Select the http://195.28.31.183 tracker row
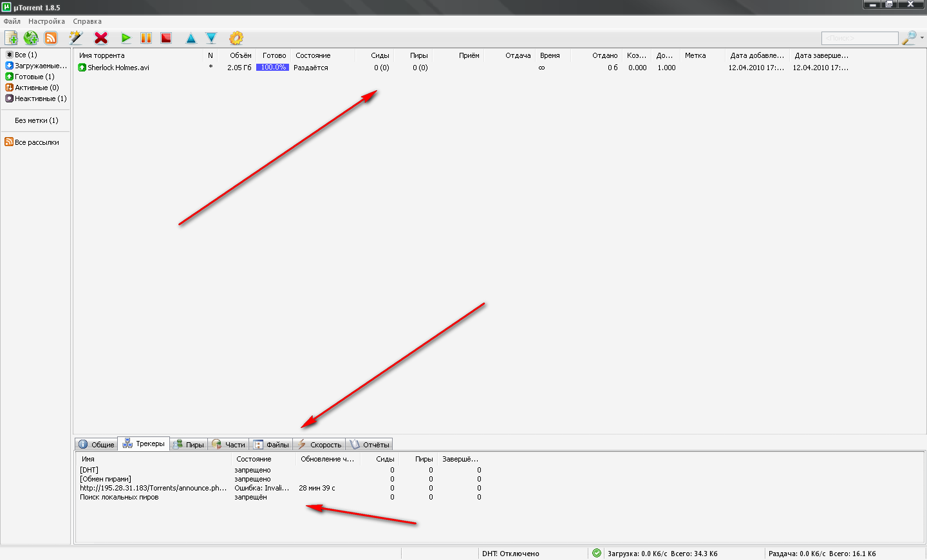This screenshot has height=560, width=927. pyautogui.click(x=281, y=488)
